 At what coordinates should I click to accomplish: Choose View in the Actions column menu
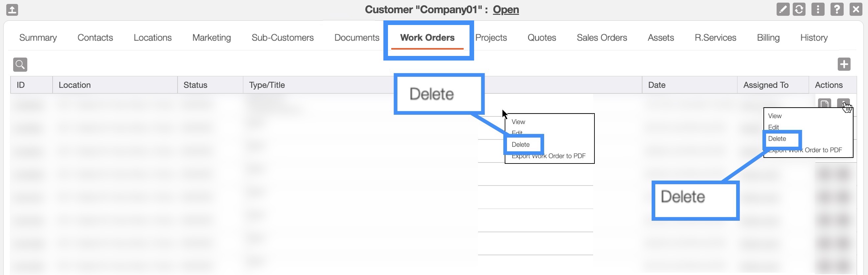coord(775,116)
